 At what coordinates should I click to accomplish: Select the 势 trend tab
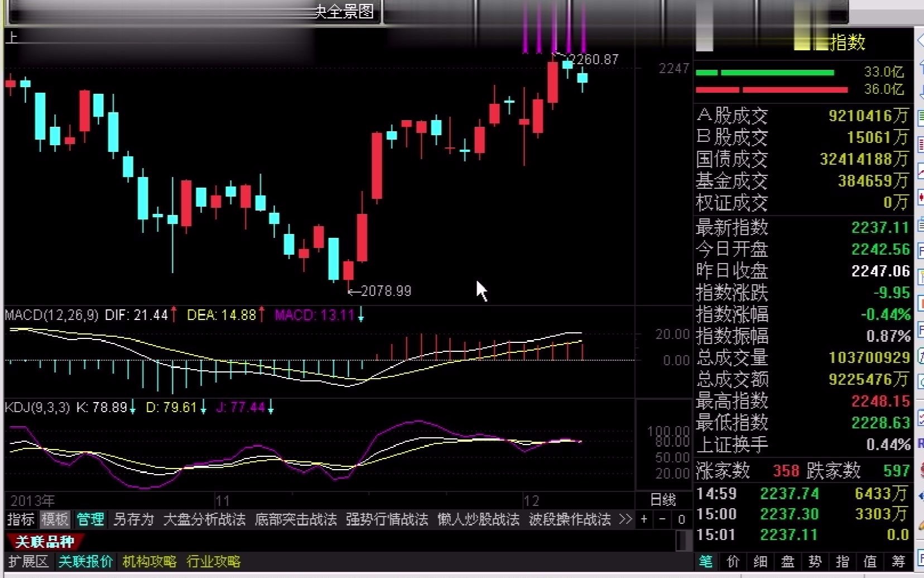815,561
